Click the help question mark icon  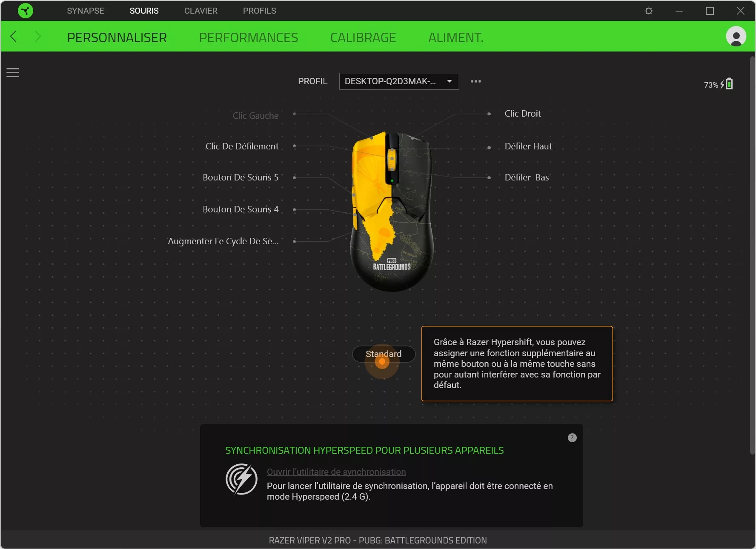572,437
